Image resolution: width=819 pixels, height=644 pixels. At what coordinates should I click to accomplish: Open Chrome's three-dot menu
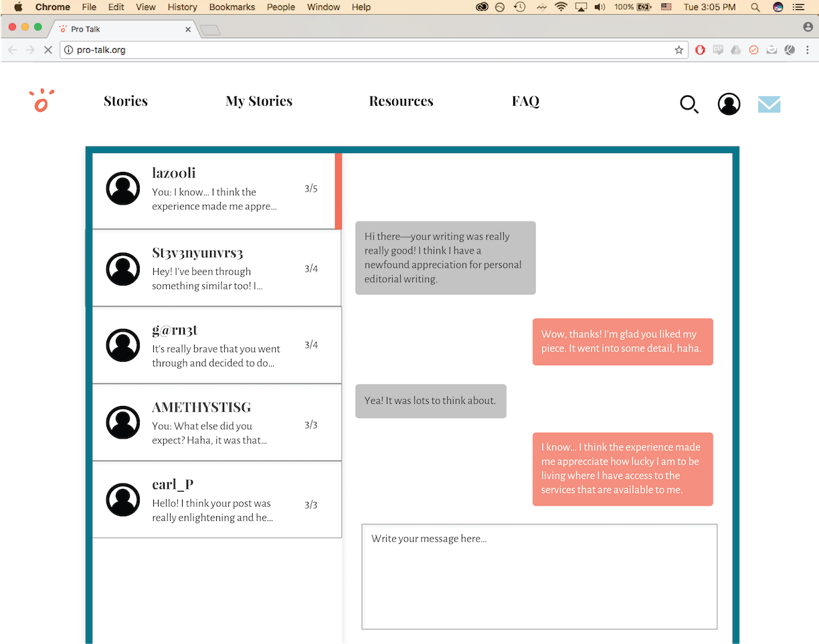tap(808, 50)
